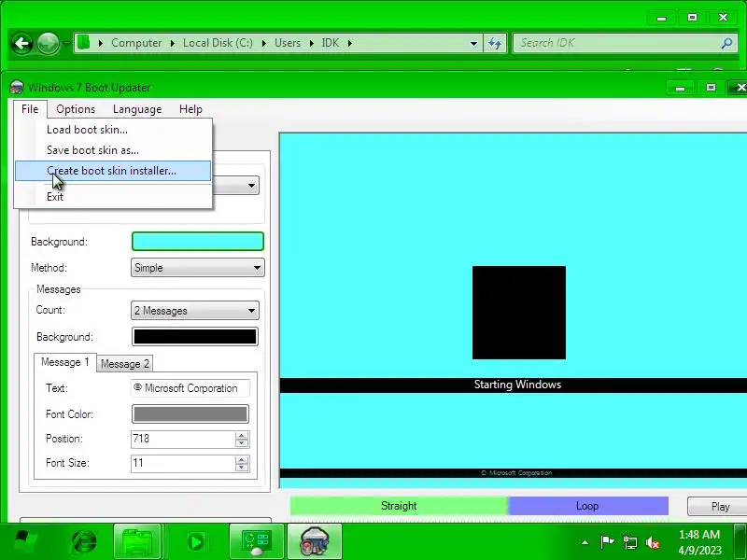Click Local Disk (C:) in address path

(218, 43)
